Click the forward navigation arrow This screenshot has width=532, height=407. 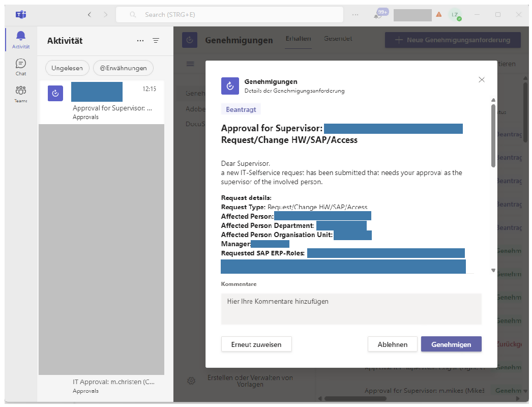click(x=106, y=15)
